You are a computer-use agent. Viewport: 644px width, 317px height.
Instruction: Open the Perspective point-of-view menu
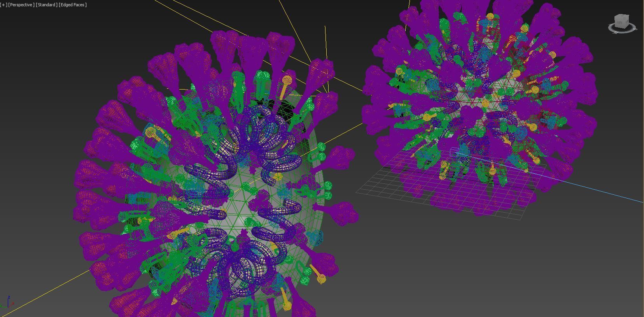(x=21, y=5)
